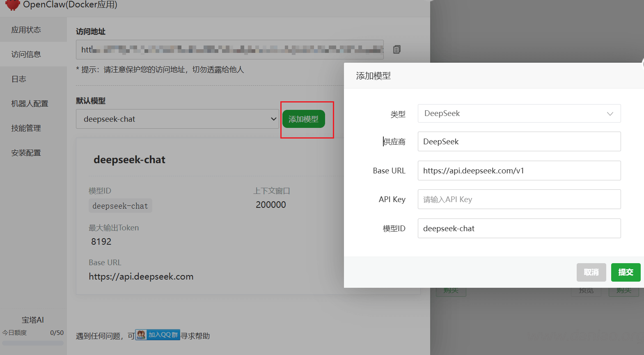Switch to 应用状态 tab
This screenshot has width=644, height=355.
[26, 30]
